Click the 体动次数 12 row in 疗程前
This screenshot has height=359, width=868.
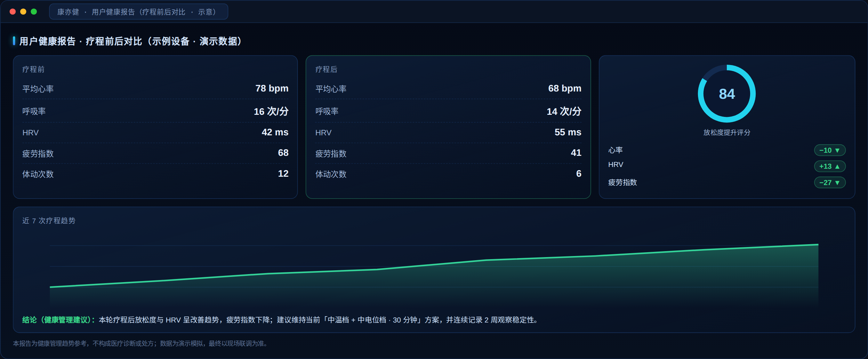point(155,174)
